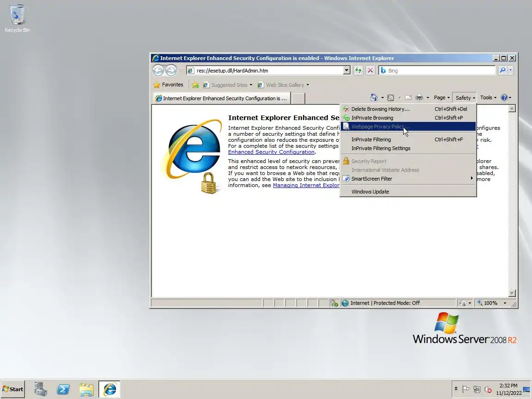The height and width of the screenshot is (399, 532).
Task: Launch Server Manager from taskbar
Action: 40,389
